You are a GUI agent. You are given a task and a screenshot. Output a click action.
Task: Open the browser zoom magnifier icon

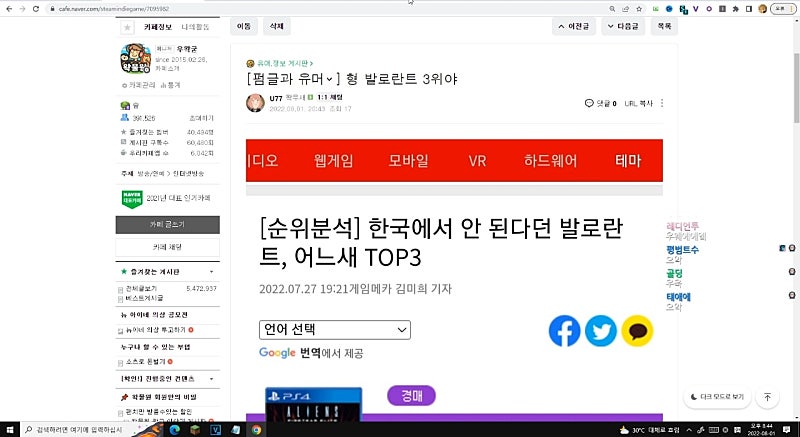point(612,9)
